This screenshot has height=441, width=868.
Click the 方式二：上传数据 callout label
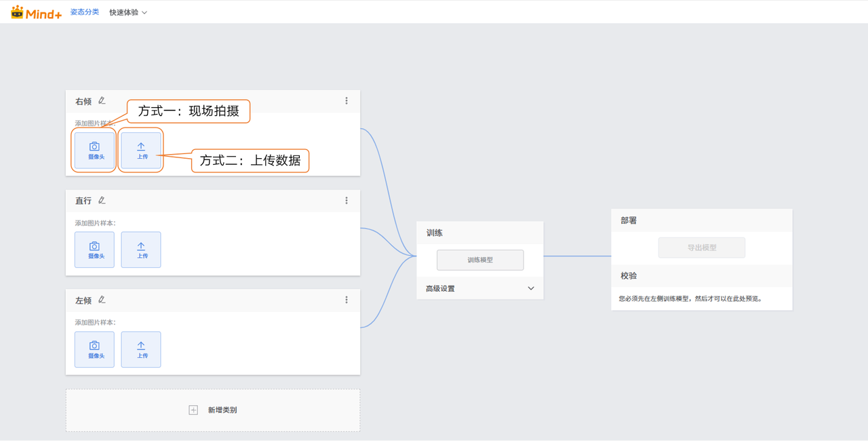tap(250, 161)
